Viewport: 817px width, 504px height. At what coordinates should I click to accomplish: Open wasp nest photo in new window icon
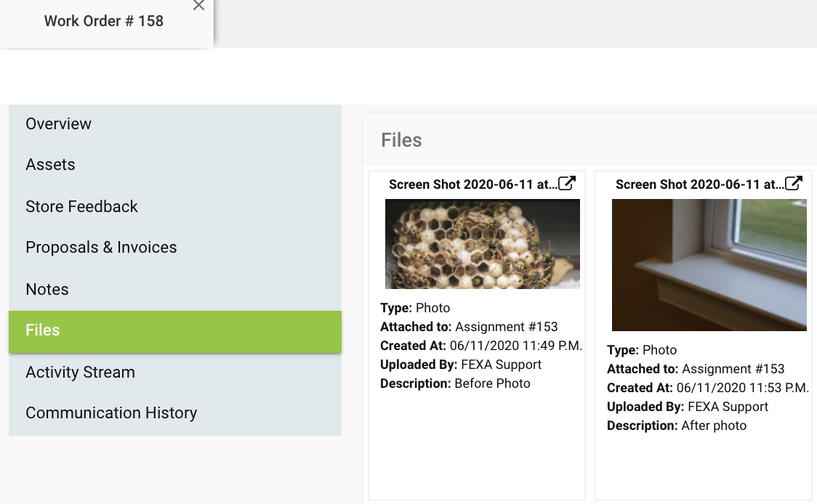pos(567,184)
